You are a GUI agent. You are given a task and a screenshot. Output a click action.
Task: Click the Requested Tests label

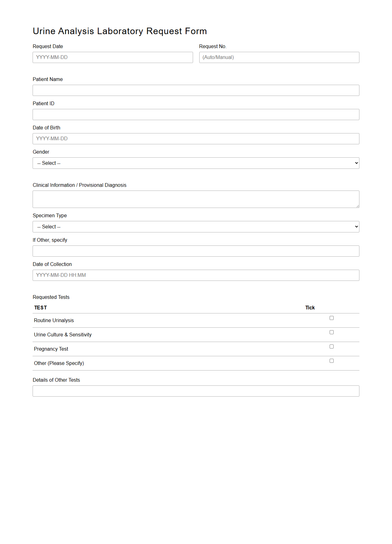51,297
